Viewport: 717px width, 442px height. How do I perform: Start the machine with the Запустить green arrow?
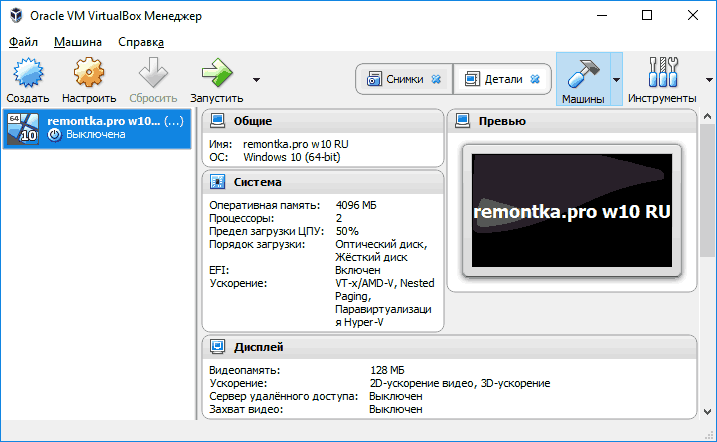coord(217,73)
